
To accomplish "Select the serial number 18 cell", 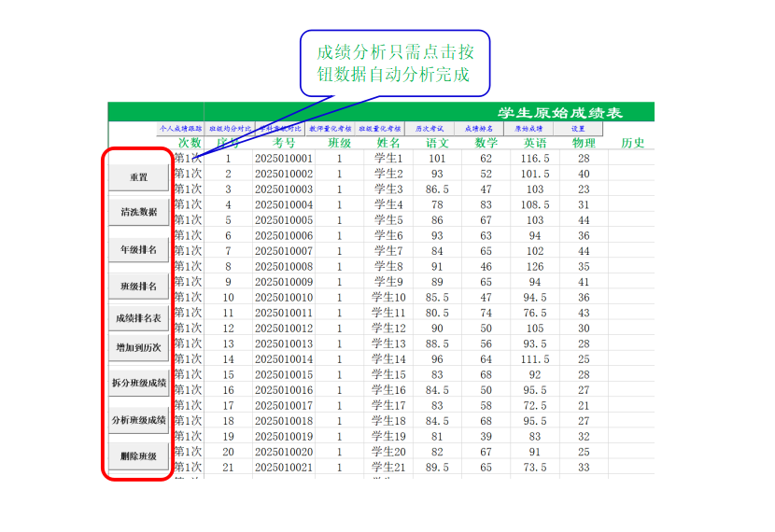I will 229,421.
